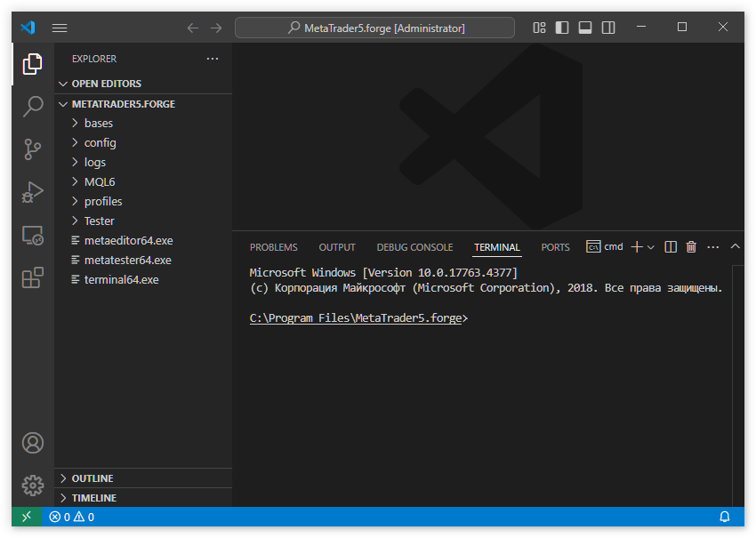Switch to the PORTS tab
This screenshot has height=538, width=756.
(x=555, y=247)
